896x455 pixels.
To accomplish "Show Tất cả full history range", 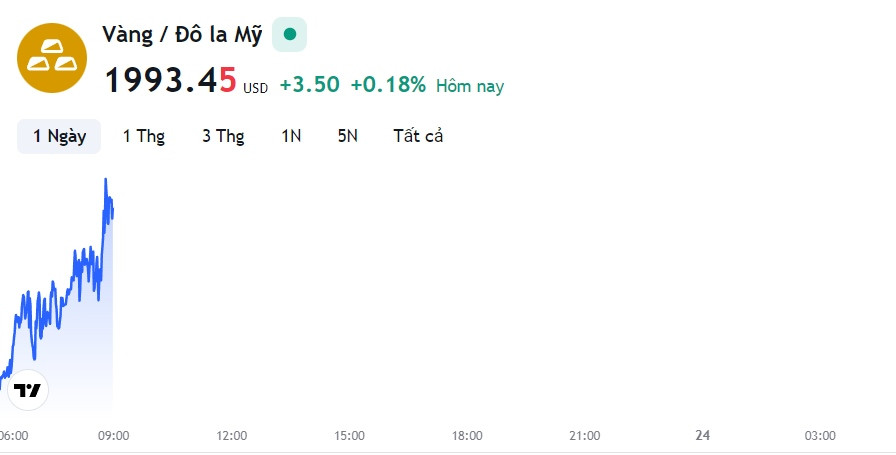I will pyautogui.click(x=418, y=137).
